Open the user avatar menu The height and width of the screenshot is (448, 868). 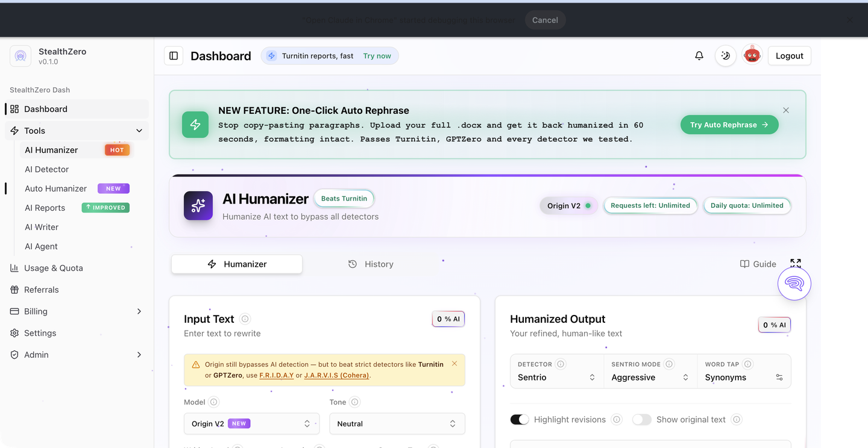click(x=752, y=55)
